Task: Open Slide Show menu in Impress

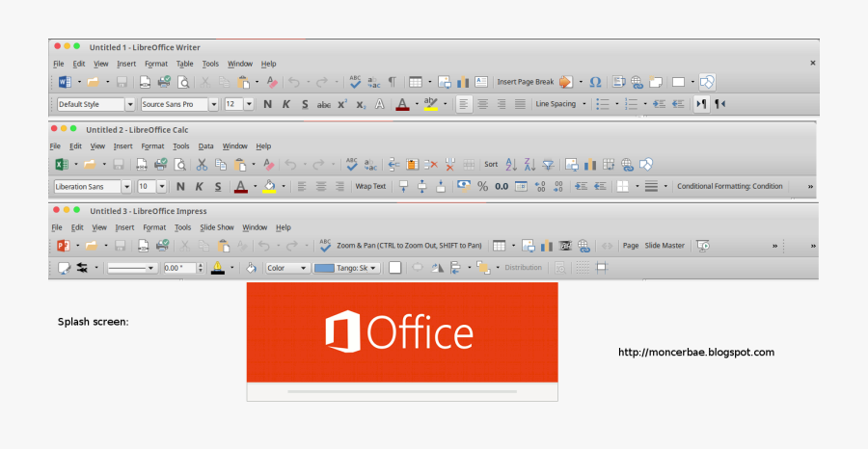Action: [x=217, y=227]
